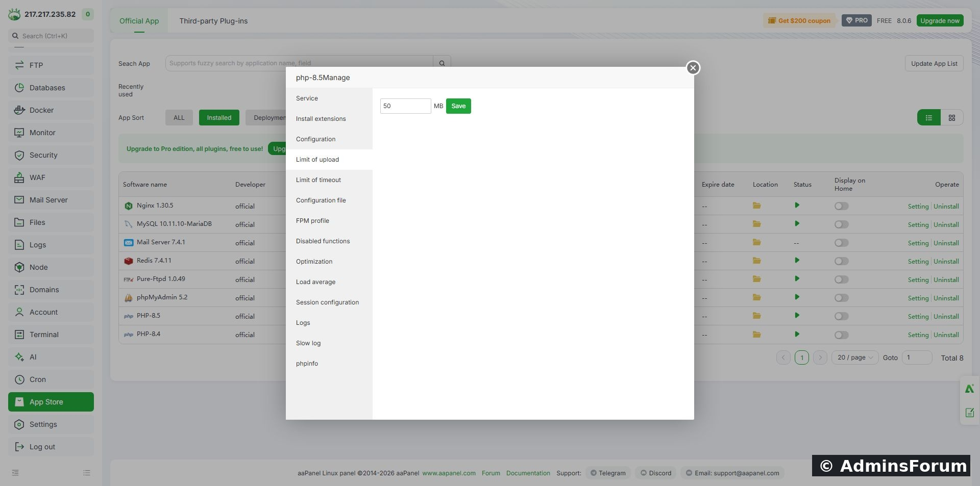The width and height of the screenshot is (980, 486).
Task: Open Session configuration section
Action: pyautogui.click(x=329, y=302)
